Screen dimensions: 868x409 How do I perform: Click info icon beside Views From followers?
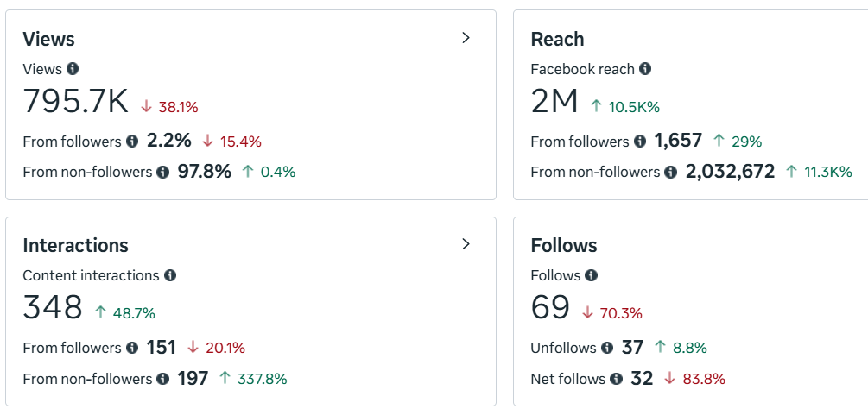click(132, 142)
